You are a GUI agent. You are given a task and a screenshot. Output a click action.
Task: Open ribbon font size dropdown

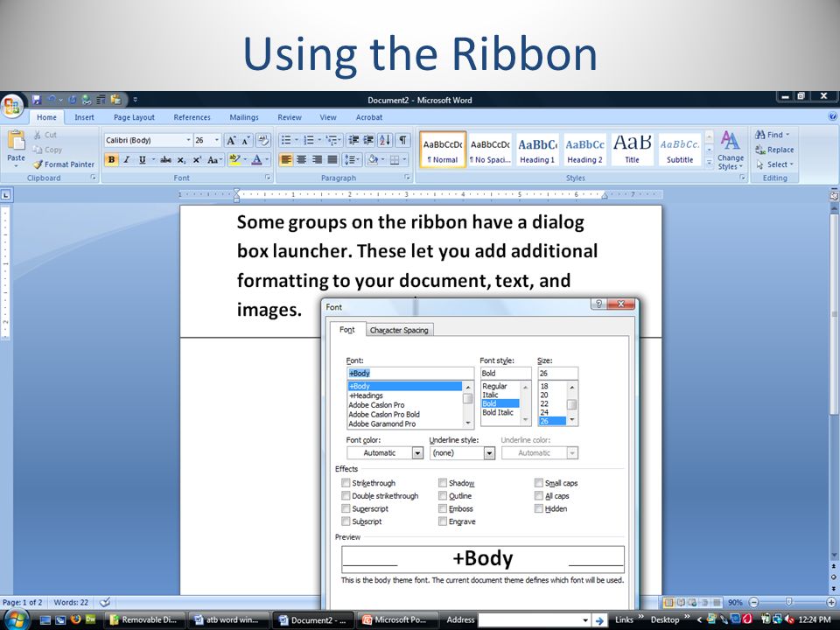[217, 140]
